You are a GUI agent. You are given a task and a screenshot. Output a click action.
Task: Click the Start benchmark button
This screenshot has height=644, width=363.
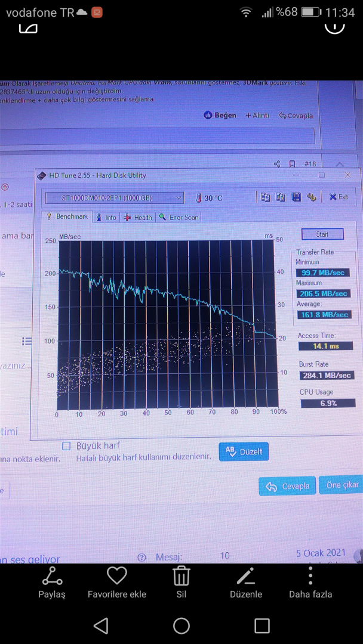click(322, 234)
